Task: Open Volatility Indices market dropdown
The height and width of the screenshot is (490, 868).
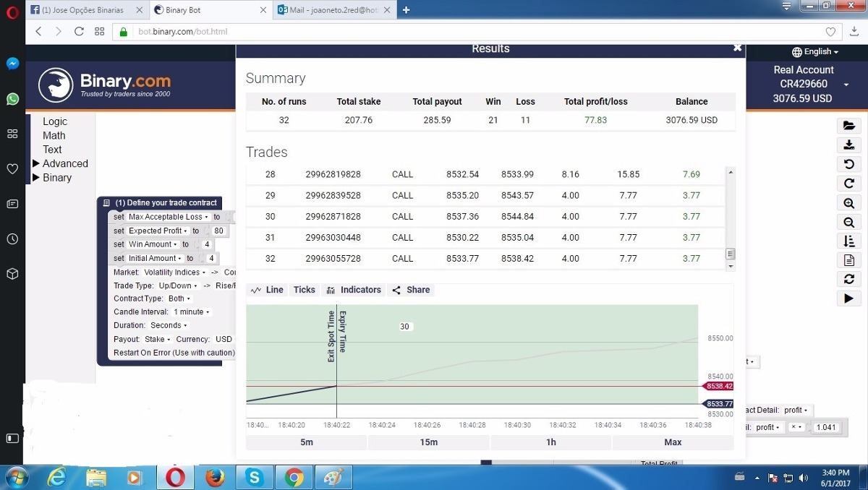Action: coord(175,272)
